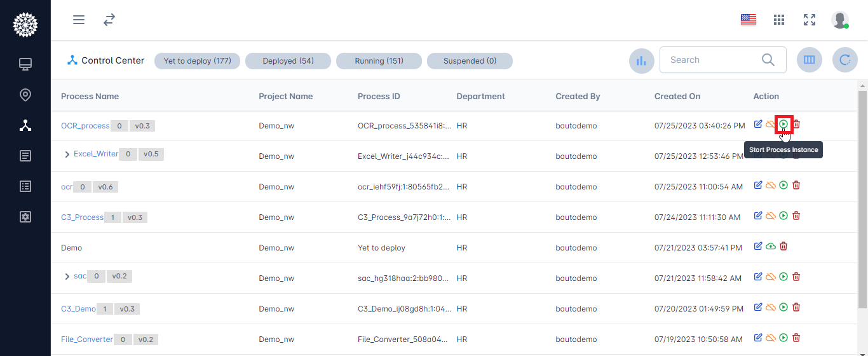
Task: Start process instance for File_Converter
Action: [x=783, y=338]
